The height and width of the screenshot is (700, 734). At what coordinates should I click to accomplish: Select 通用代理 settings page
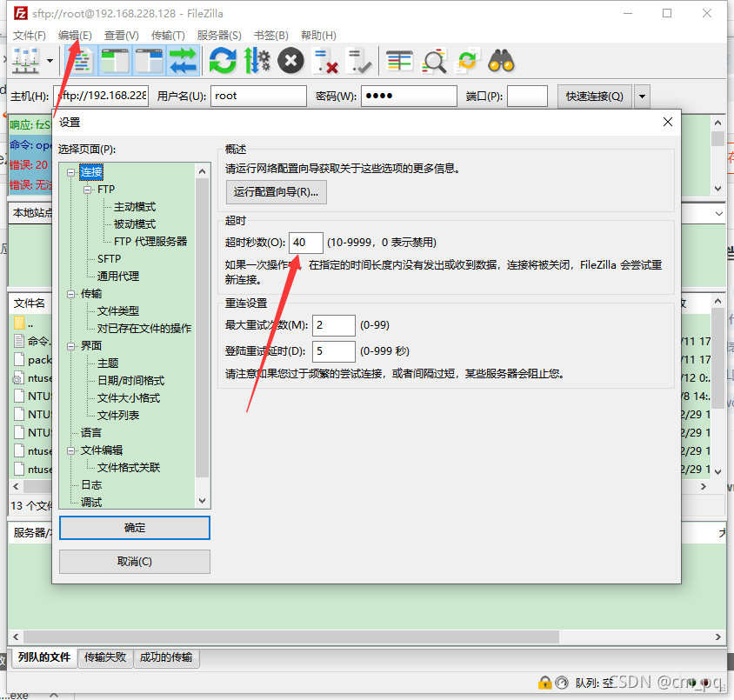click(118, 276)
